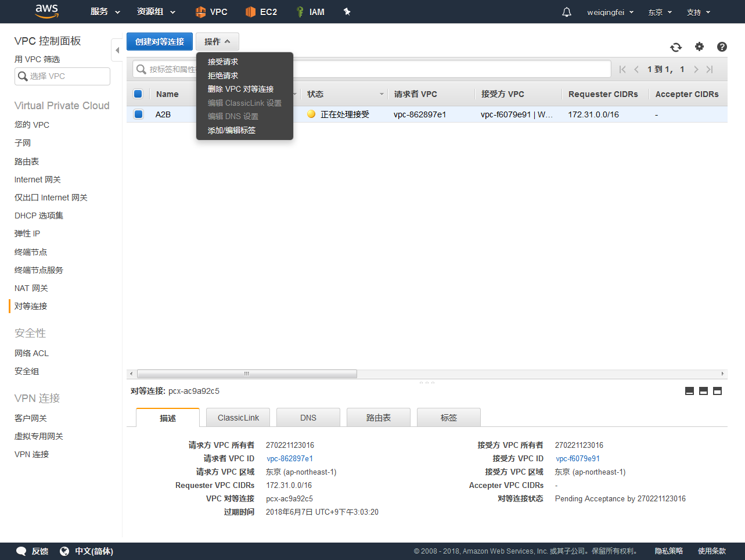The height and width of the screenshot is (560, 745).
Task: Go to the next page arrow
Action: [696, 70]
